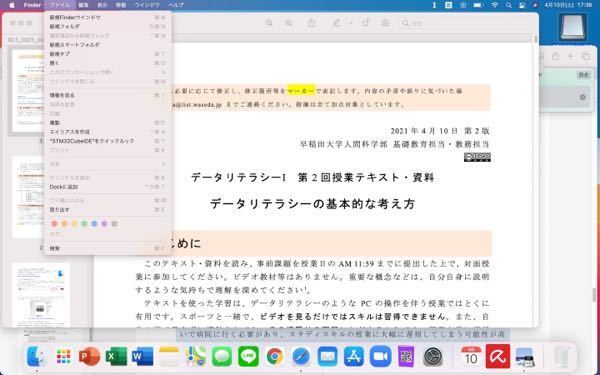This screenshot has width=600, height=375.
Task: Choose 複製 from the File menu
Action: [108, 122]
